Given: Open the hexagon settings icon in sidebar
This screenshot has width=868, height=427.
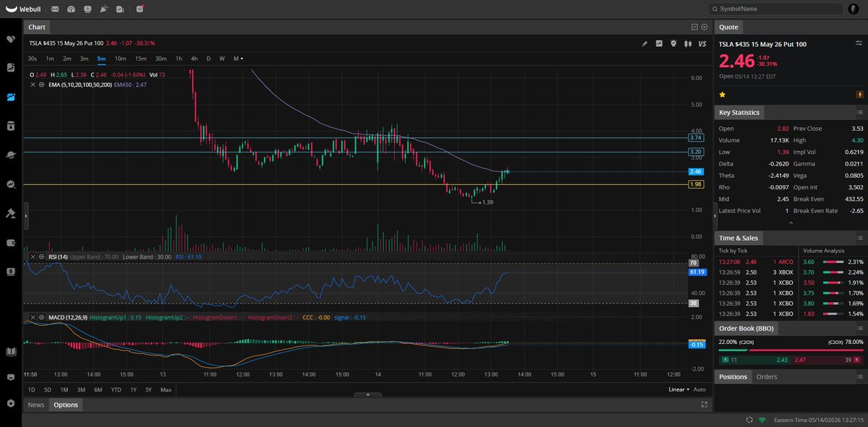Looking at the screenshot, I should (11, 403).
